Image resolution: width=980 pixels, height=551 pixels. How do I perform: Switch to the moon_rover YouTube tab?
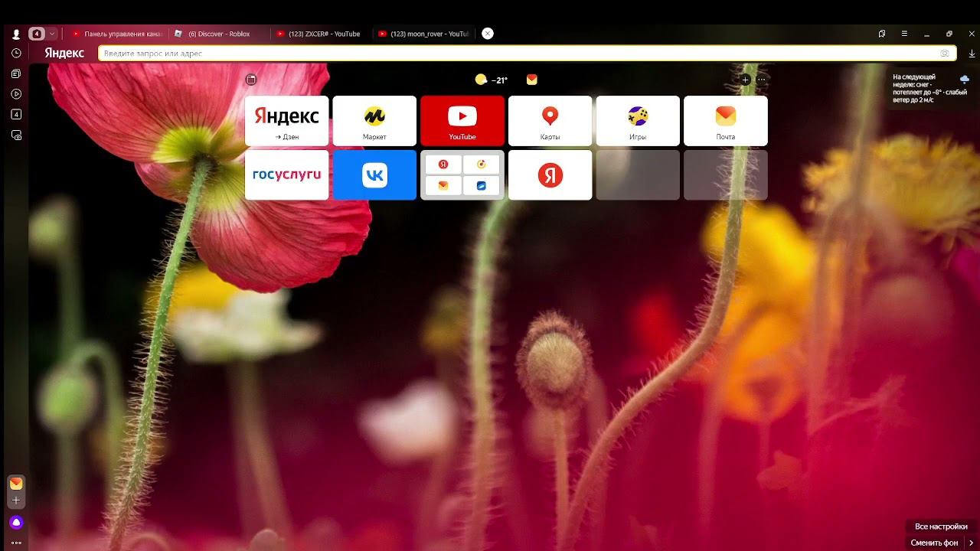(423, 34)
